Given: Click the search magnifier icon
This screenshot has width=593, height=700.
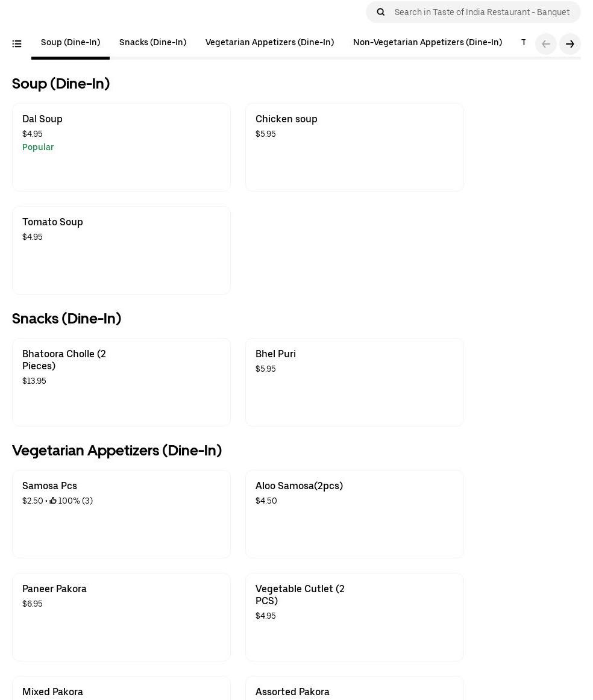Looking at the screenshot, I should tap(381, 12).
